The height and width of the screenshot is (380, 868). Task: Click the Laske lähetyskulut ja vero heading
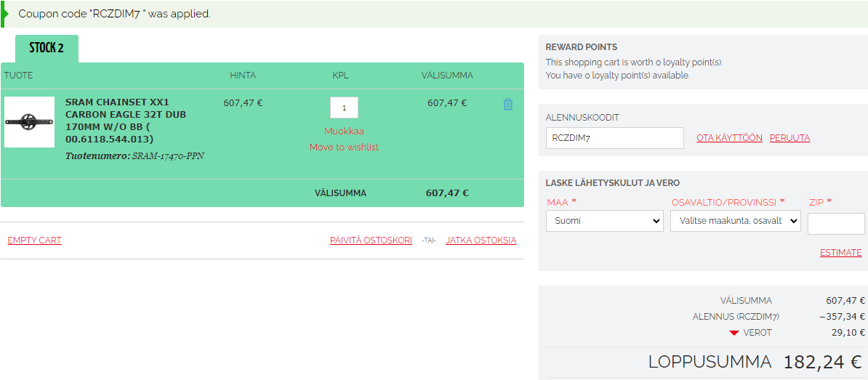click(612, 183)
